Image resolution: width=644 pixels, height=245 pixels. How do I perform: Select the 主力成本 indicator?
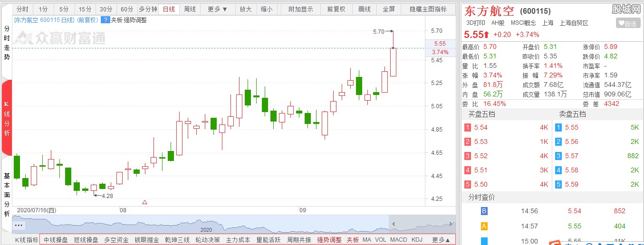(238, 240)
